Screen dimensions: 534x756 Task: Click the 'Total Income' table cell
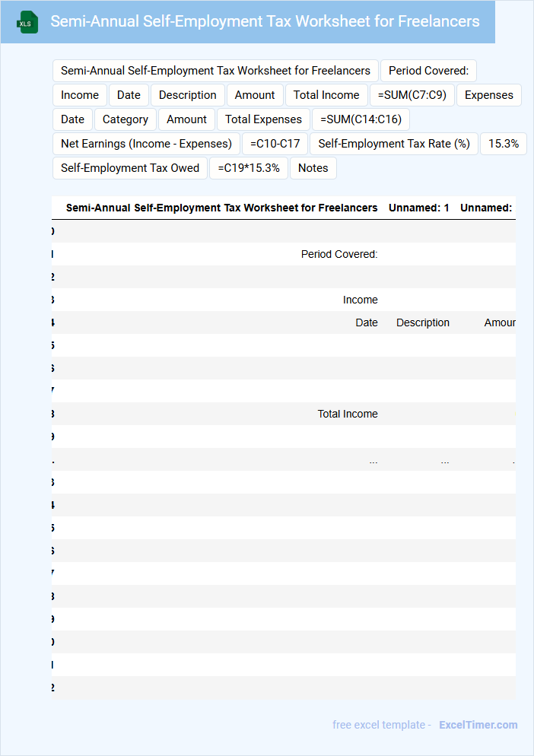click(x=348, y=414)
